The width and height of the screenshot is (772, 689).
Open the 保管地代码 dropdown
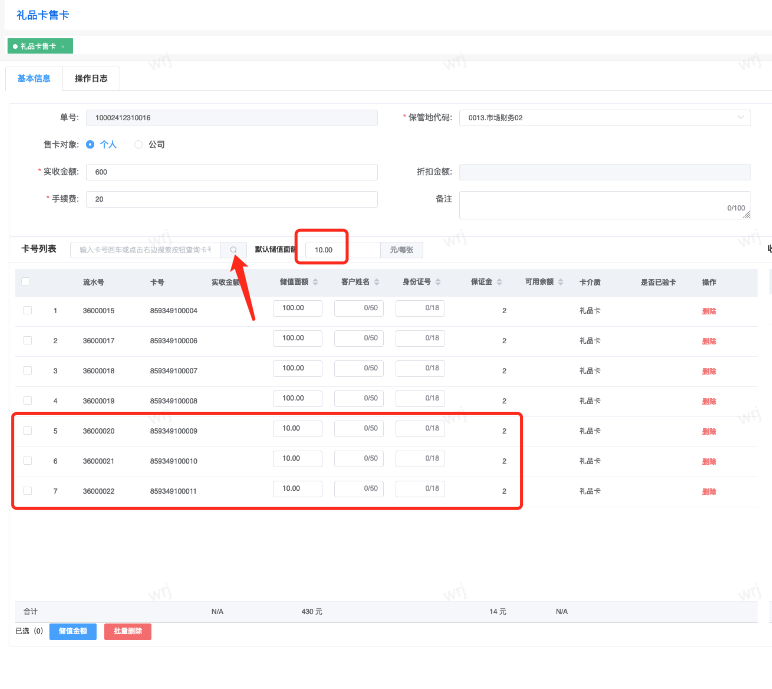(x=604, y=117)
